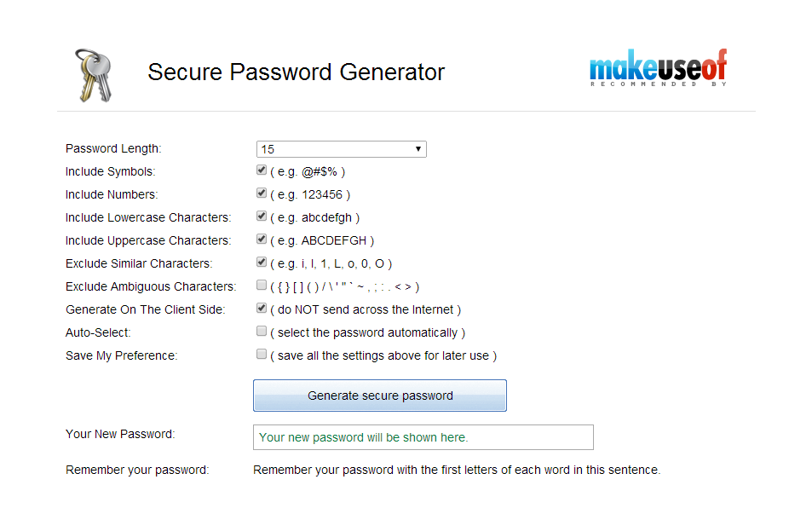Click the Password Length label
Viewport: 812px width, 514px height.
coord(113,148)
